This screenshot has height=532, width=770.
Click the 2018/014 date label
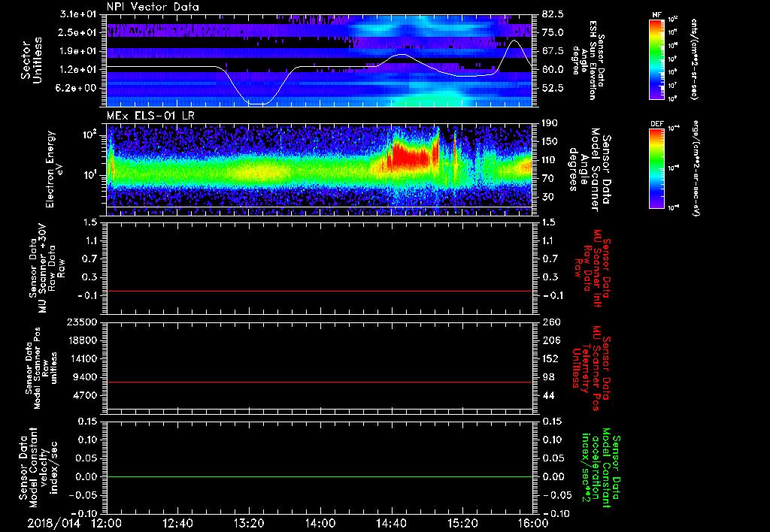[53, 523]
